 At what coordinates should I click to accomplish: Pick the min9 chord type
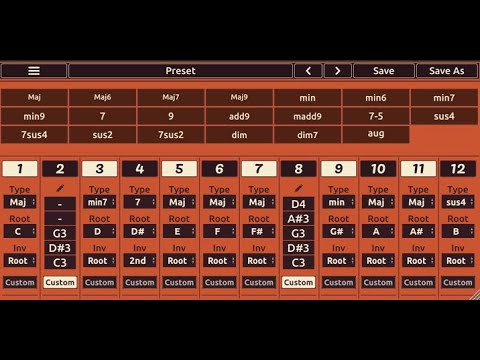point(34,116)
